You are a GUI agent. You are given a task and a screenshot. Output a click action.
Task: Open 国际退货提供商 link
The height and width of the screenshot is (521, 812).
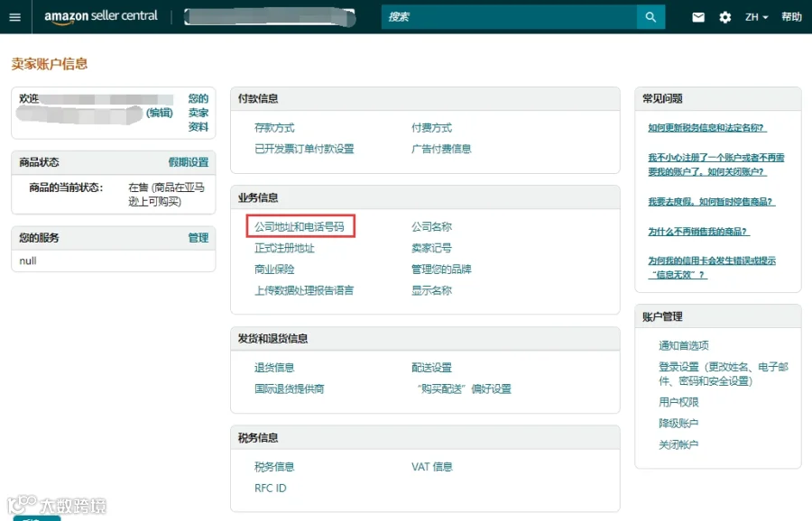[x=290, y=388]
